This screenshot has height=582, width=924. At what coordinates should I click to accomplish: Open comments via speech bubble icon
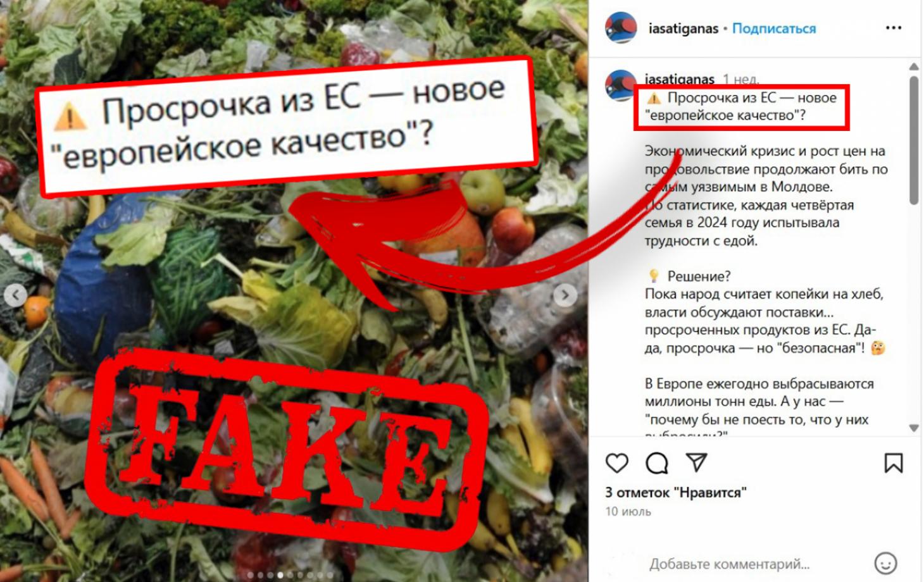[x=656, y=463]
